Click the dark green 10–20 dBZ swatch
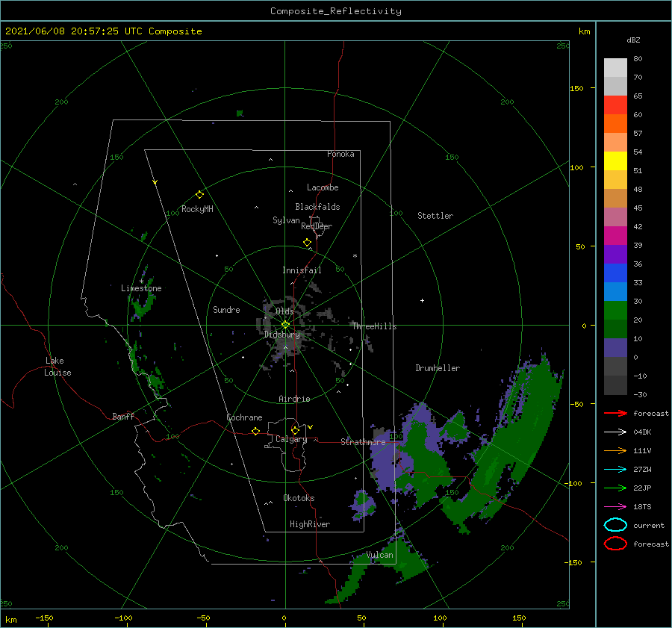This screenshot has height=628, width=672. 615,329
